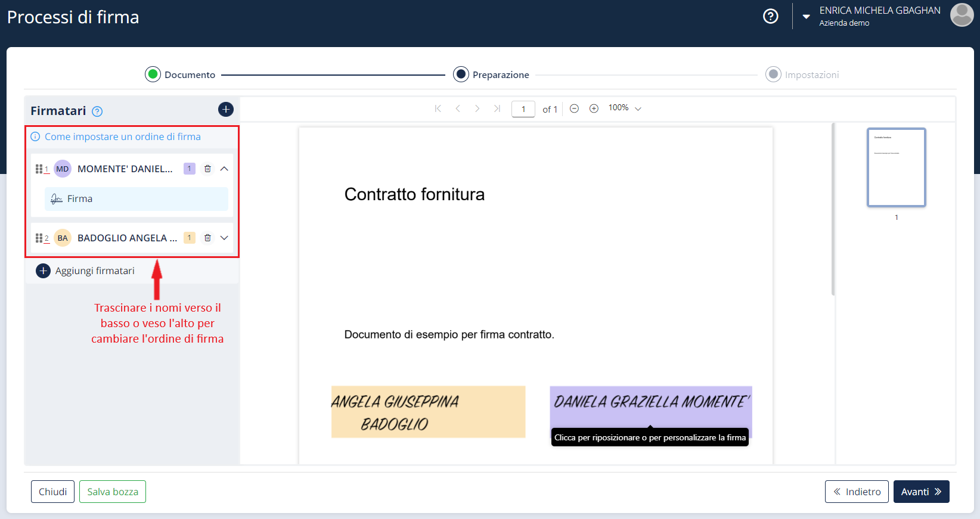Open the user account dropdown arrow
Image resolution: width=980 pixels, height=519 pixels.
tap(806, 17)
